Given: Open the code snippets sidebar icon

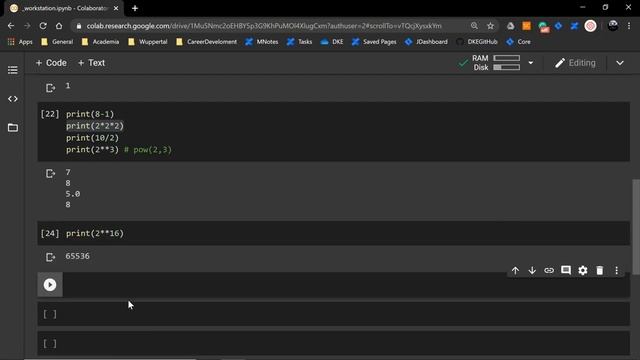Looking at the screenshot, I should 13,99.
